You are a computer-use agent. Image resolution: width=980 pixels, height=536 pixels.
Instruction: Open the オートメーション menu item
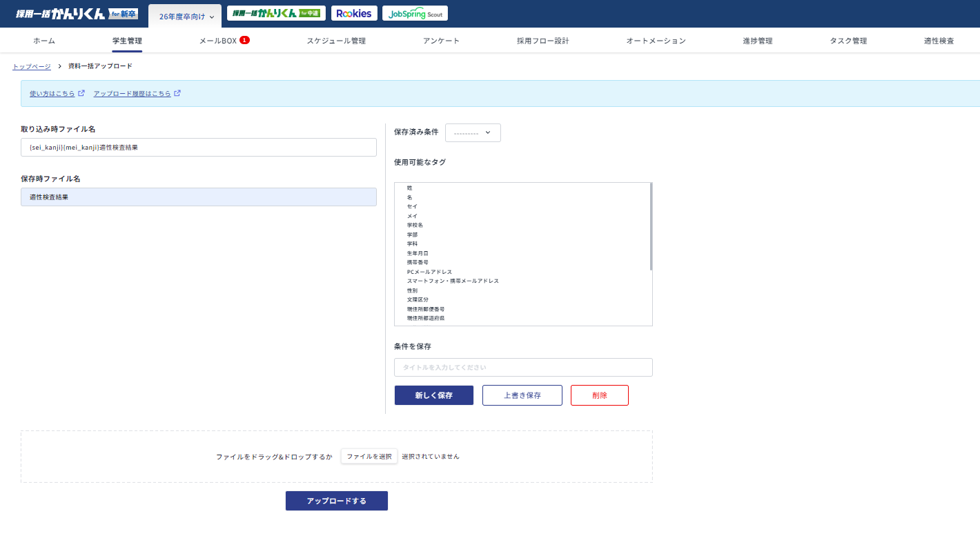tap(656, 41)
